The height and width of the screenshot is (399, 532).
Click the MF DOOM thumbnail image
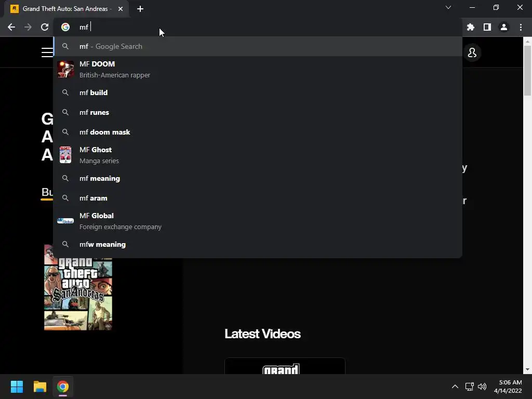[65, 69]
